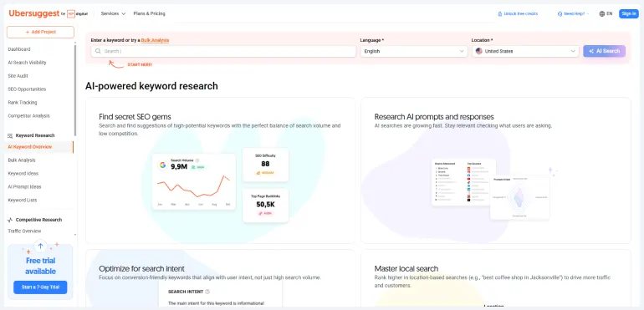Click the sidebar vertical scrollbar

[x=75, y=90]
